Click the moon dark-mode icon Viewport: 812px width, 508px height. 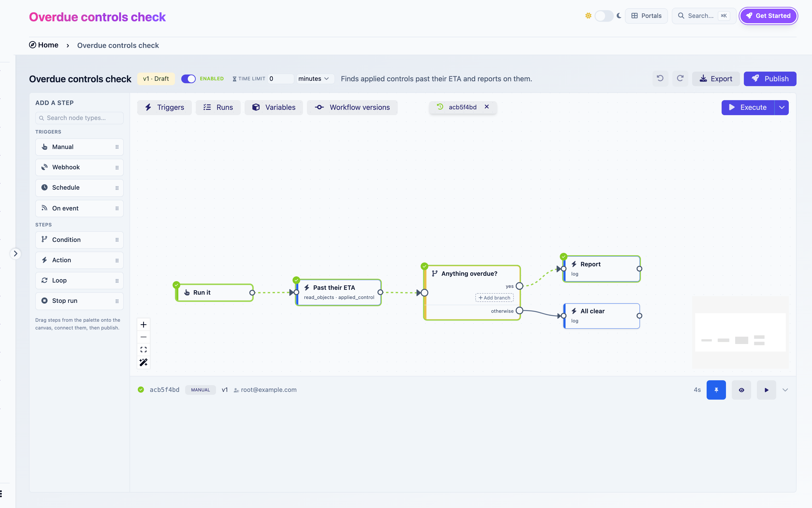coord(619,16)
